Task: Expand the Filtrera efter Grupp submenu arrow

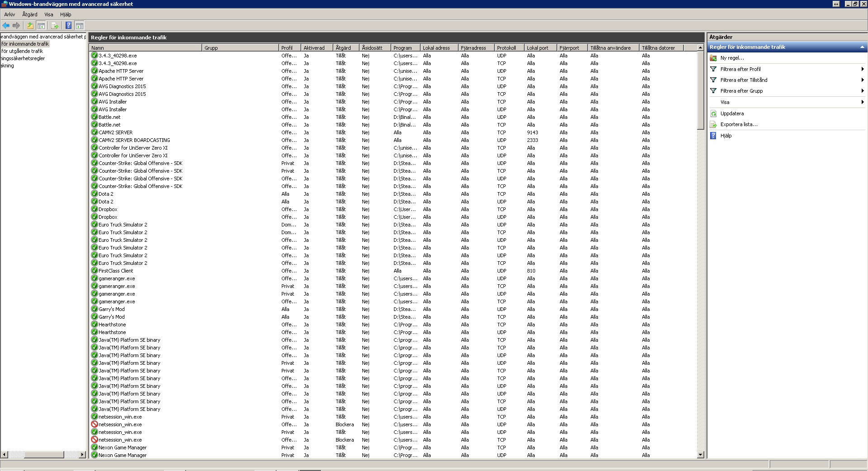Action: coord(863,91)
